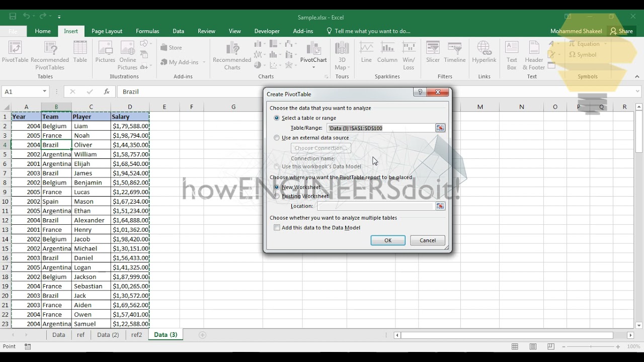The width and height of the screenshot is (644, 362).
Task: Click the Save icon in quick access toolbar
Action: click(x=13, y=17)
